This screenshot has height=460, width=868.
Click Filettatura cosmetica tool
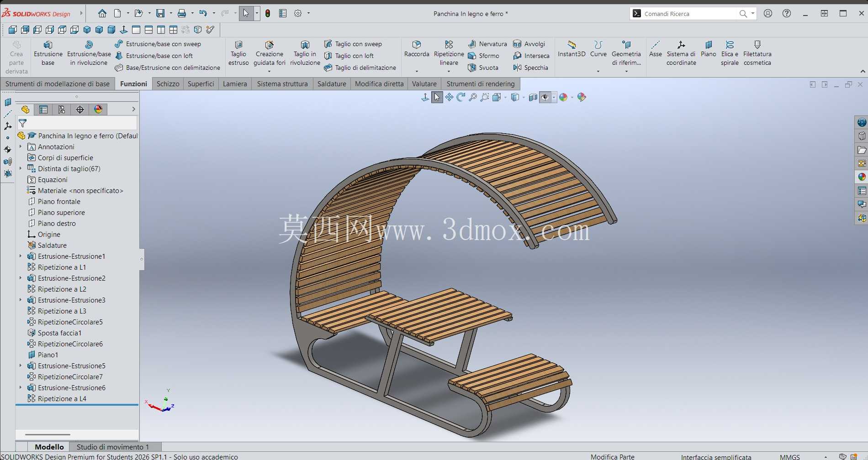757,53
